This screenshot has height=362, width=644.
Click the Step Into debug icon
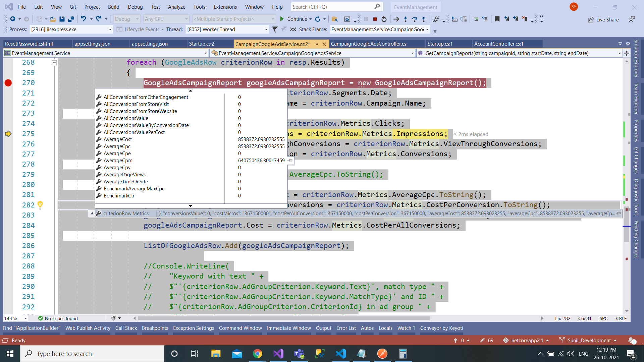coord(406,19)
